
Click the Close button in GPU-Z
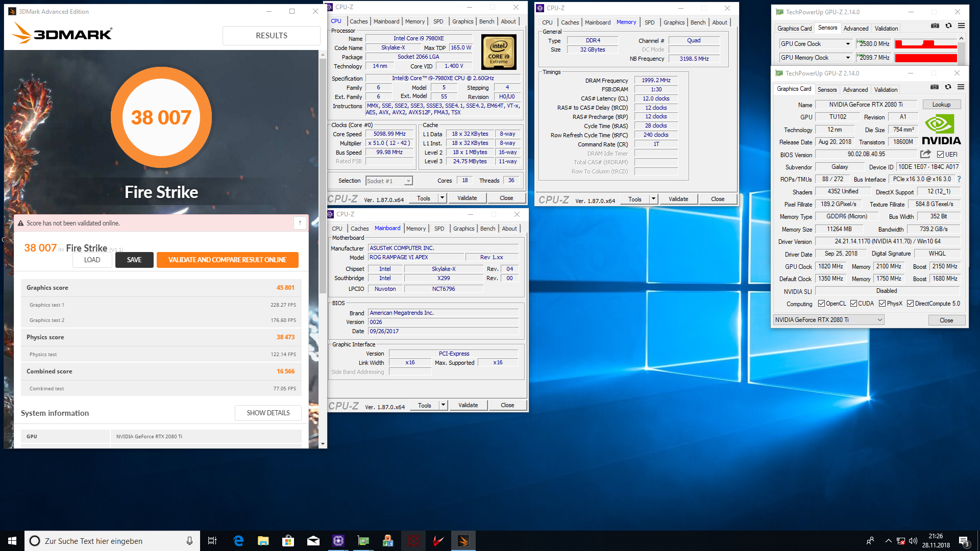946,320
